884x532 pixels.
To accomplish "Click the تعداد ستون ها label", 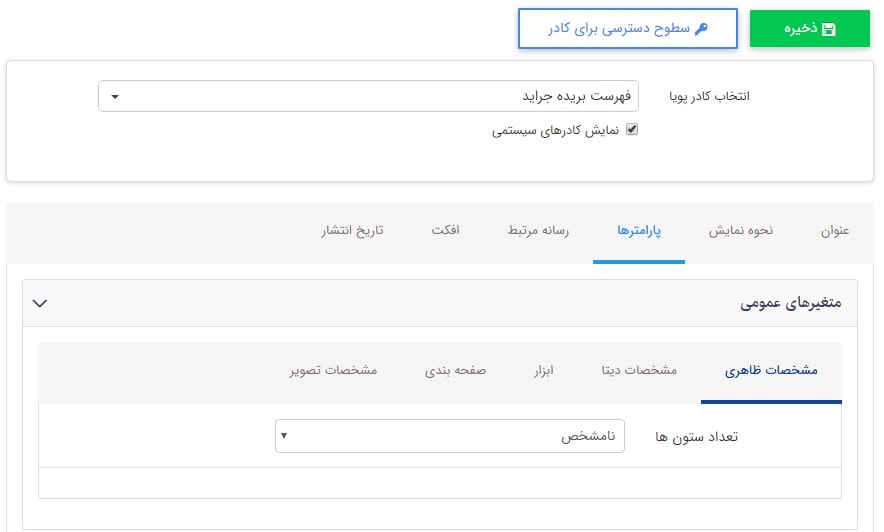I will [696, 437].
